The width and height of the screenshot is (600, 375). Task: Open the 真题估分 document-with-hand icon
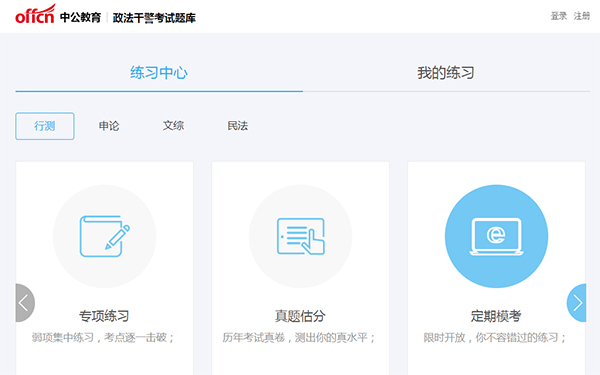click(300, 236)
